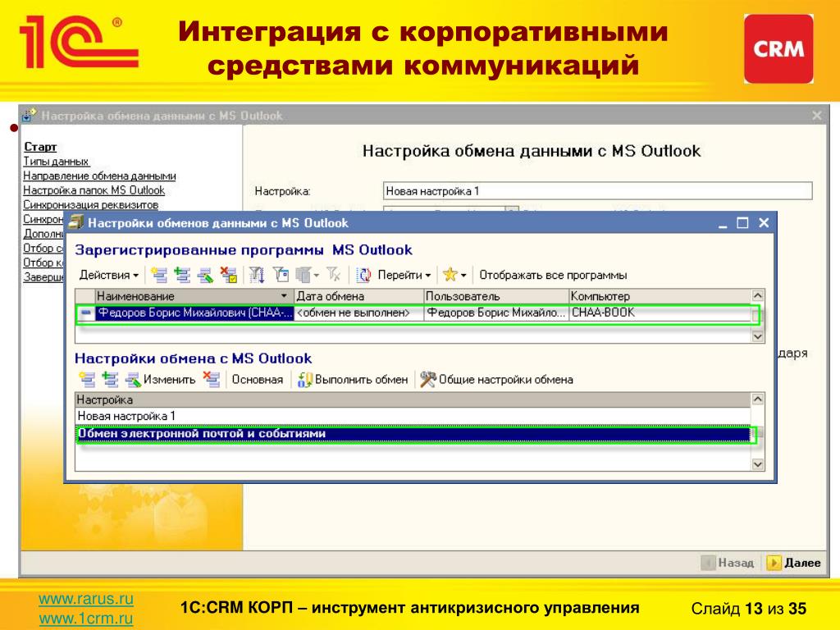Select Новая настройка 1 row in settings list

tap(413, 416)
